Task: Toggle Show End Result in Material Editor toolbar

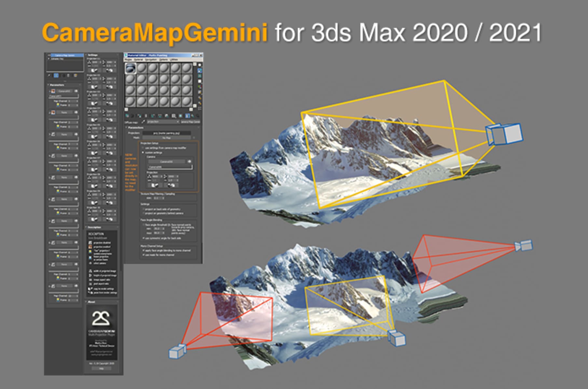Action: 187,116
